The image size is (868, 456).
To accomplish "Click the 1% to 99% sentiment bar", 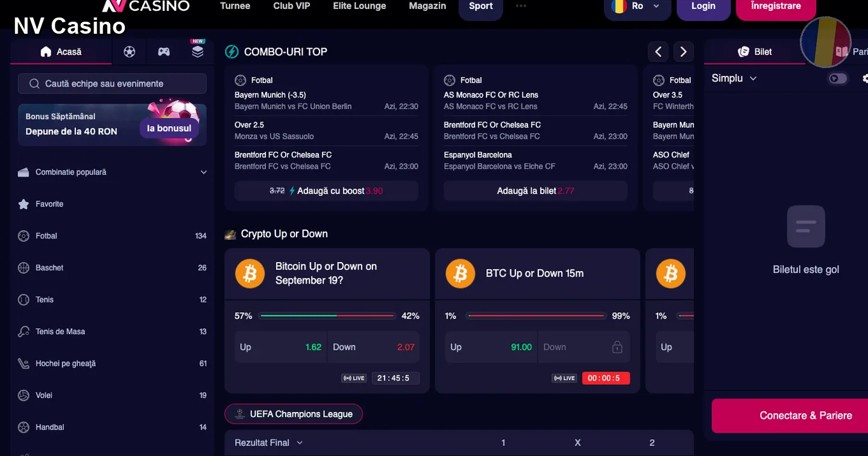I will point(536,316).
